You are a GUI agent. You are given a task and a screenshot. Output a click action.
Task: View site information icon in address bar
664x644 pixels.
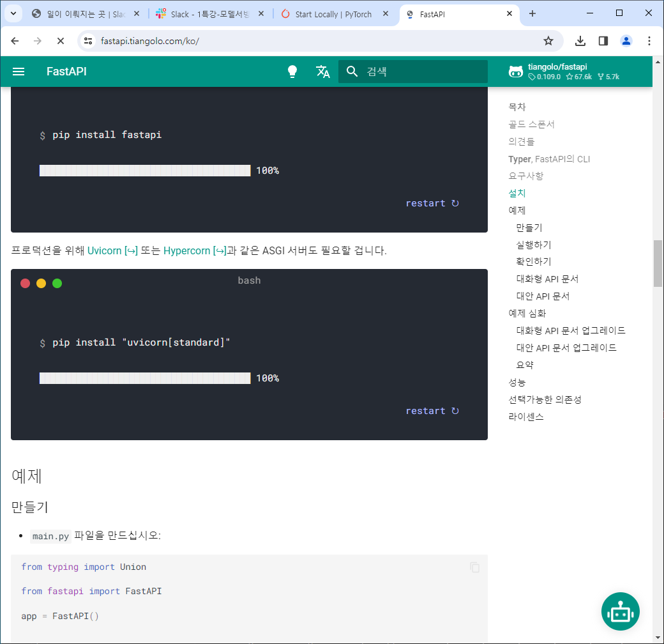(x=88, y=41)
